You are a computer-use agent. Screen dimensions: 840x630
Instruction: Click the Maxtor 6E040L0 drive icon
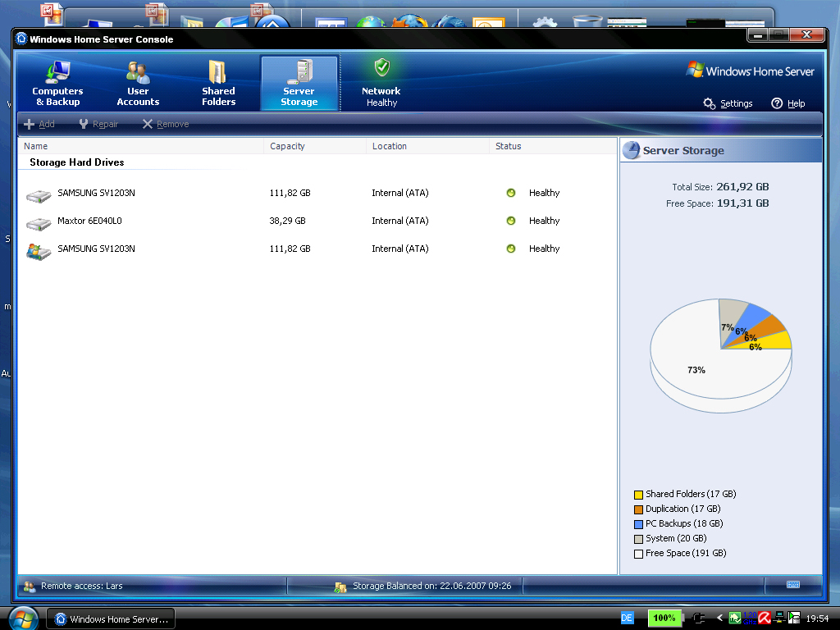tap(39, 223)
